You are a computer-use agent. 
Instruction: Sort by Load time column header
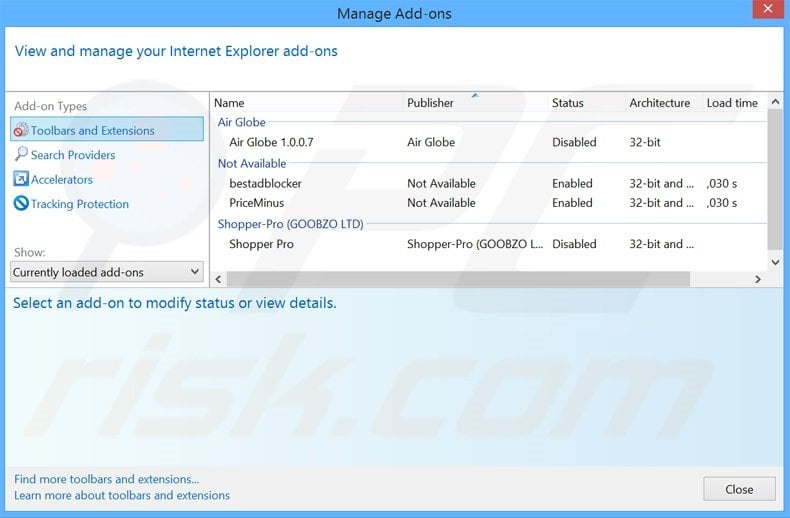tap(734, 103)
